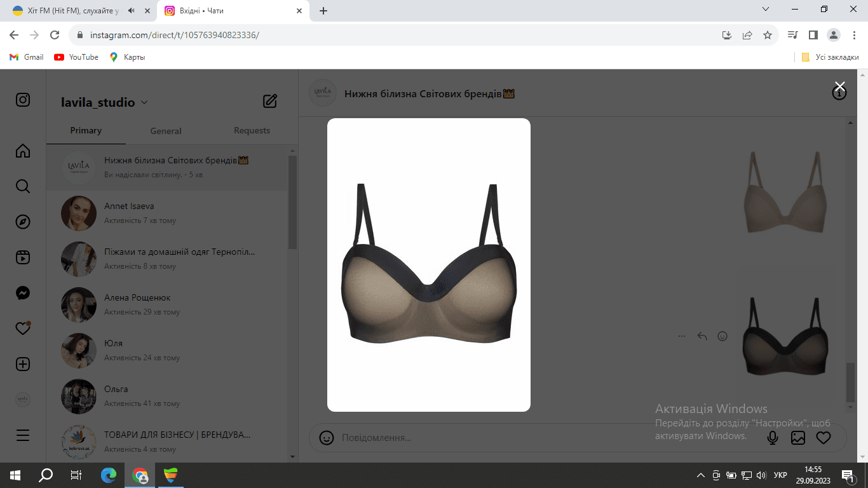This screenshot has height=488, width=868.
Task: Open chat ТОВАРИ ДЛЯ БІЗНЕСУ
Action: pyautogui.click(x=167, y=441)
